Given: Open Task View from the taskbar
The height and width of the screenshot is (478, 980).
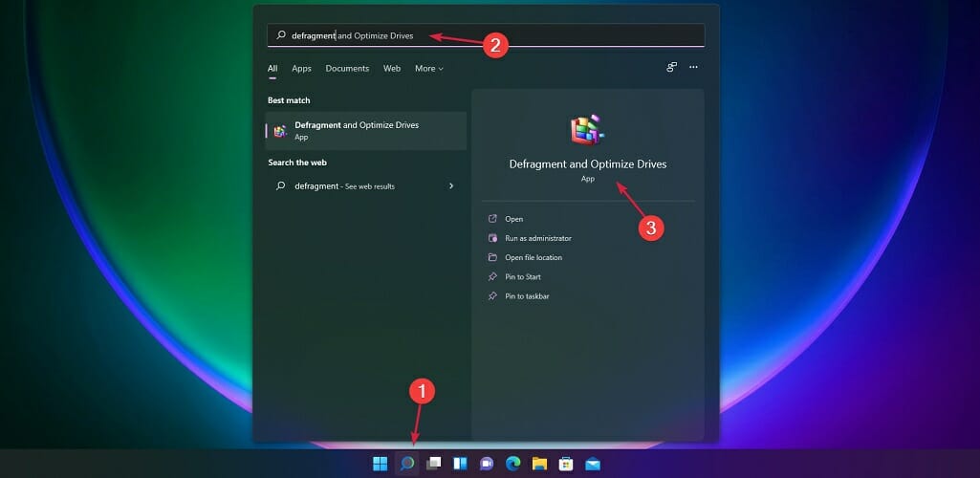Looking at the screenshot, I should coord(434,464).
